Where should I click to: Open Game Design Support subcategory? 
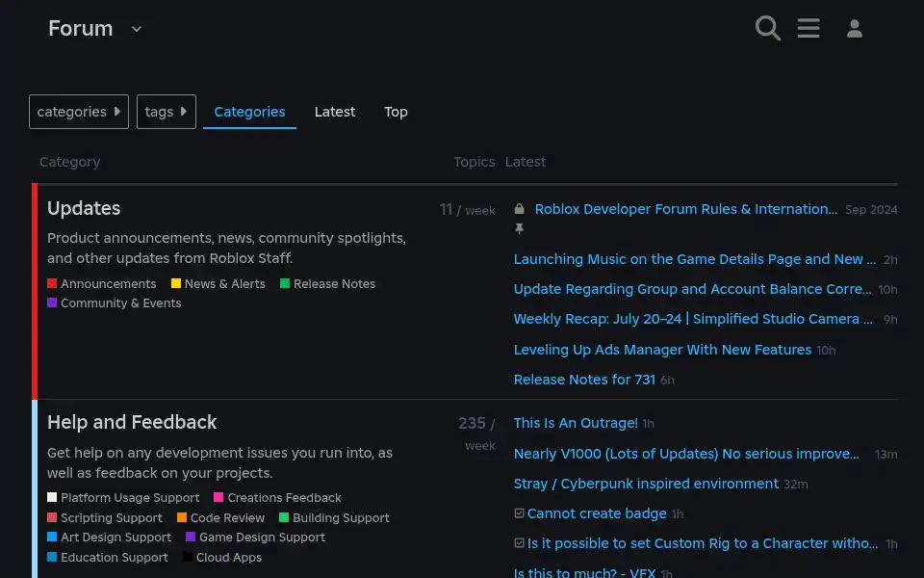[262, 538]
